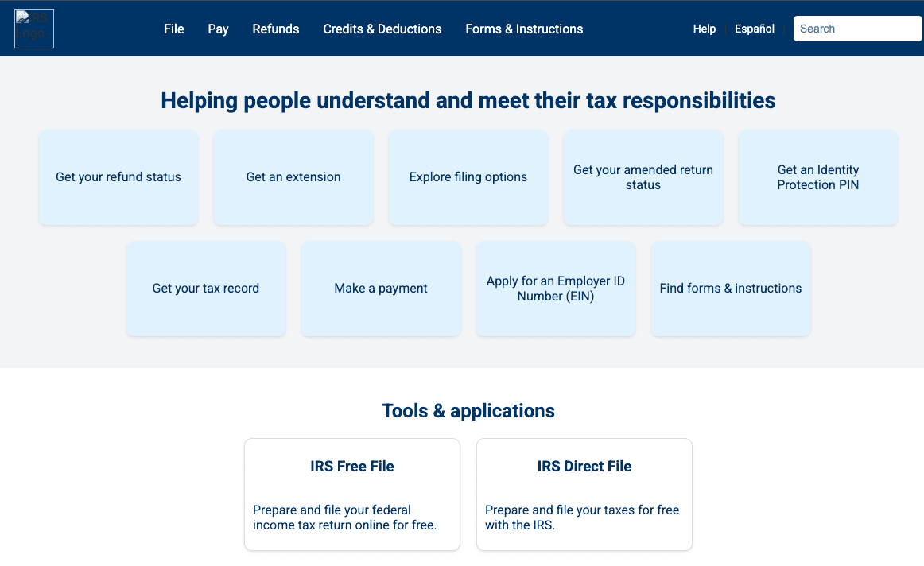924x566 pixels.
Task: Click 'Prepare and file your federal income tax return' text
Action: [345, 518]
